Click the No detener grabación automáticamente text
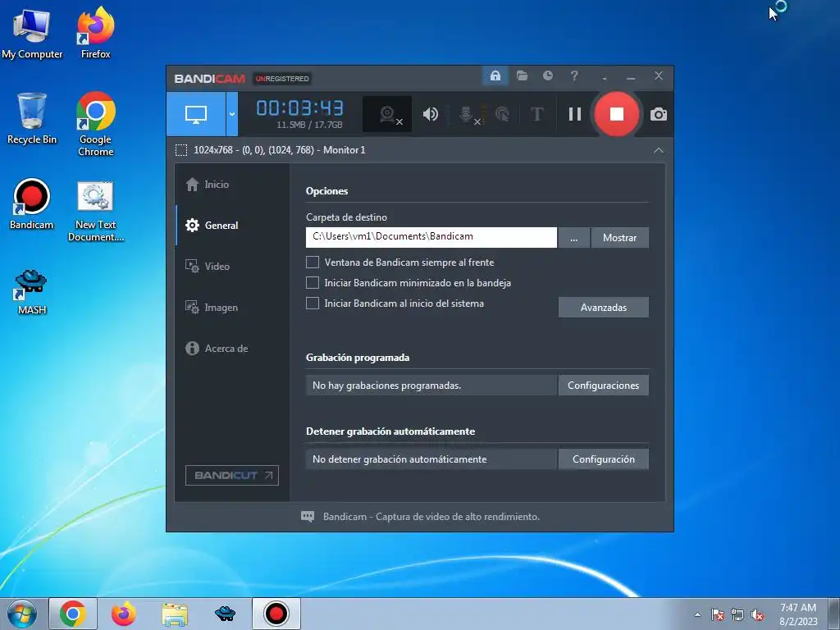Screen dimensions: 840x630 tap(399, 459)
